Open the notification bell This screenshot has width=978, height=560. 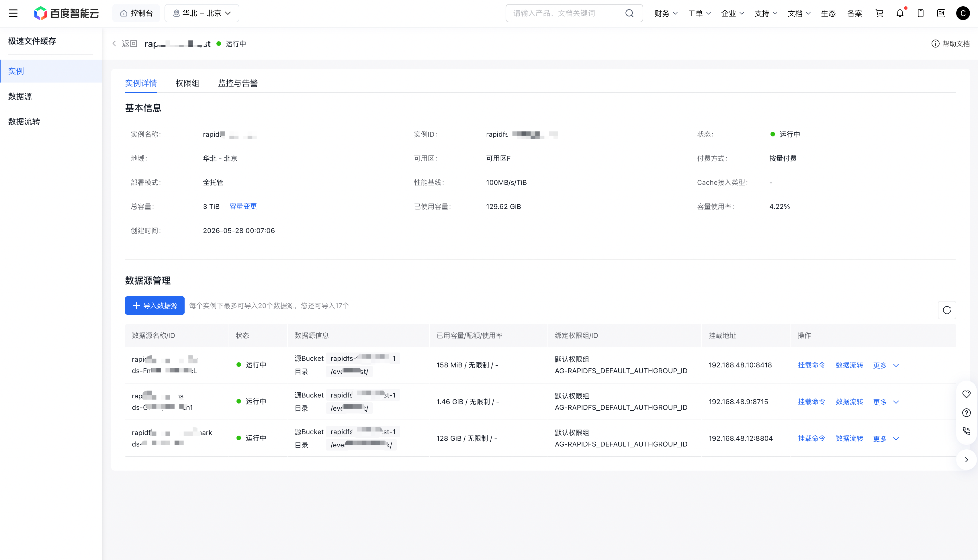(900, 13)
